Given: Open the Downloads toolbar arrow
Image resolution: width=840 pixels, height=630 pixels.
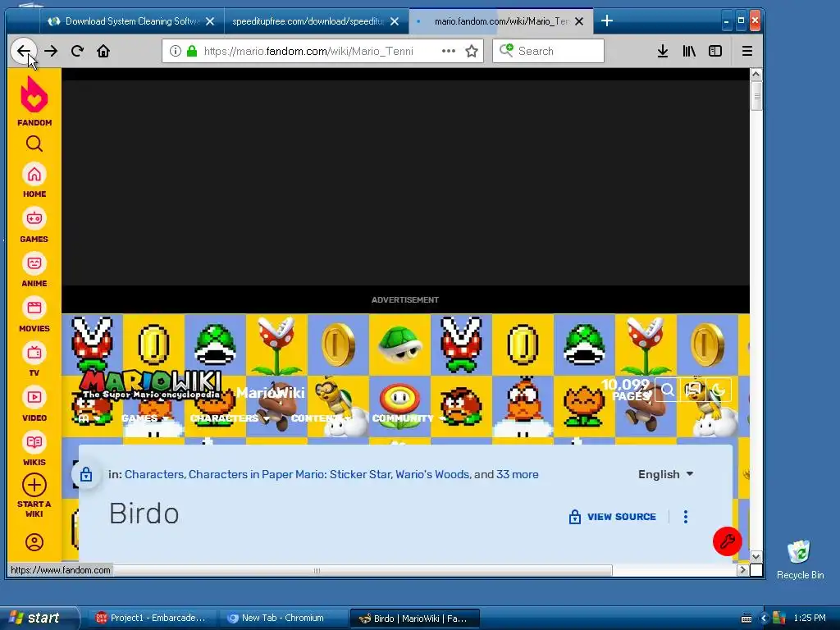Looking at the screenshot, I should tap(663, 51).
